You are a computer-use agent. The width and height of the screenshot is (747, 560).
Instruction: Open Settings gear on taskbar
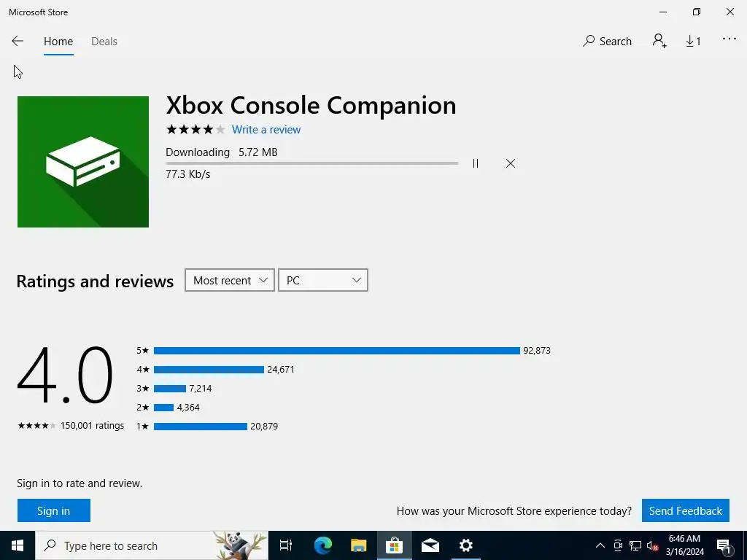[466, 545]
